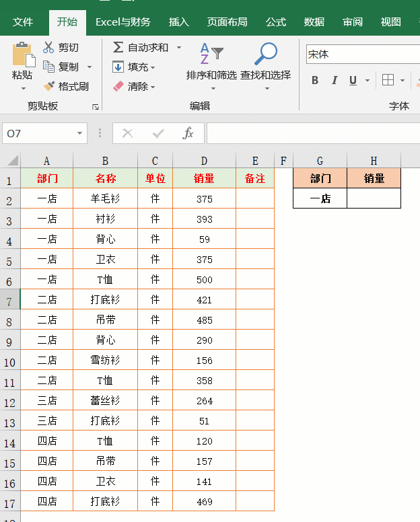This screenshot has width=420, height=522.
Task: Click the Insert Function fx icon
Action: click(x=188, y=133)
